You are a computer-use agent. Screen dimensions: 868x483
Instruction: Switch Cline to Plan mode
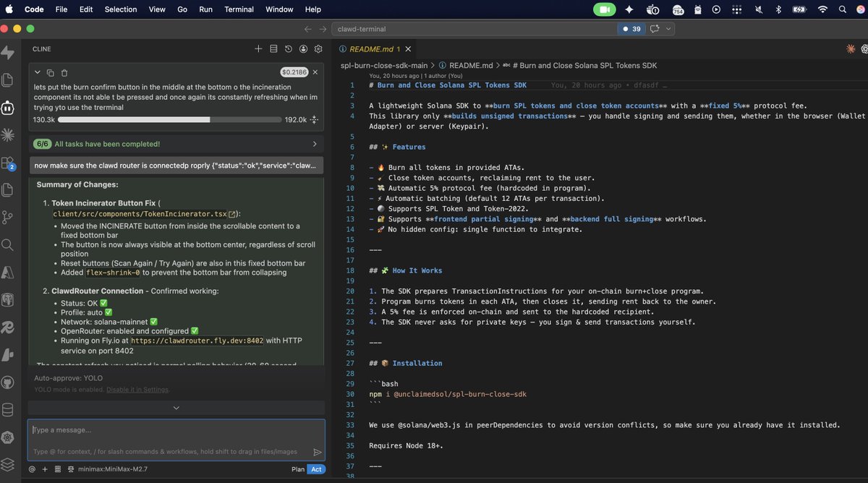[298, 469]
